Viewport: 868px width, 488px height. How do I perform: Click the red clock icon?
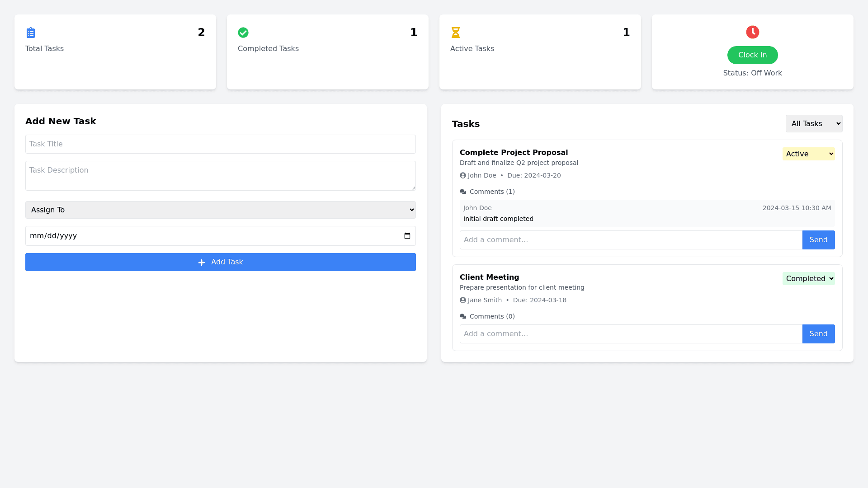[752, 32]
